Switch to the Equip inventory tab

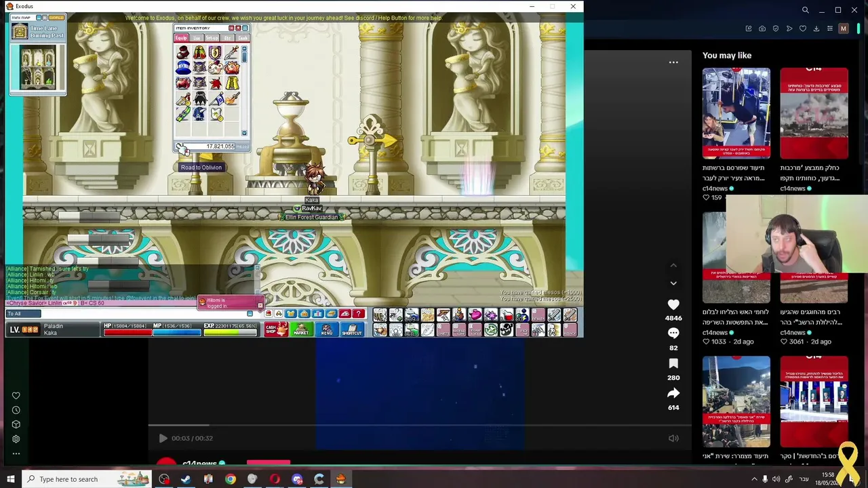tap(181, 38)
